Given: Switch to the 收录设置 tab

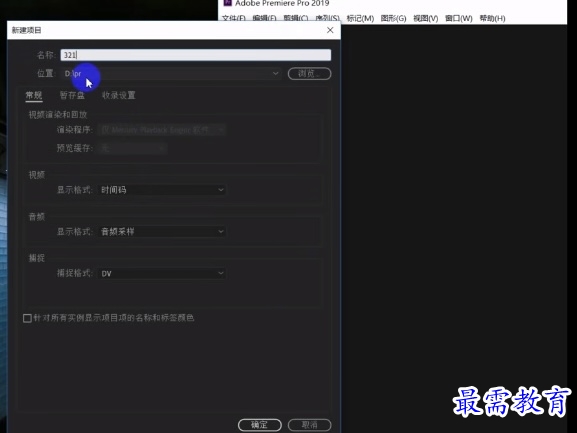Looking at the screenshot, I should [x=118, y=95].
